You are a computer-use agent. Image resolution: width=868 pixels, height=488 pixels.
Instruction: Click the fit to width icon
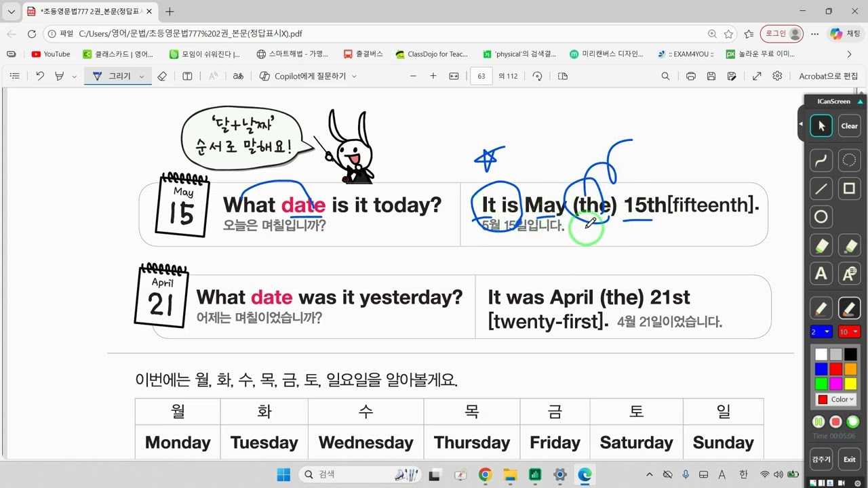(x=454, y=77)
